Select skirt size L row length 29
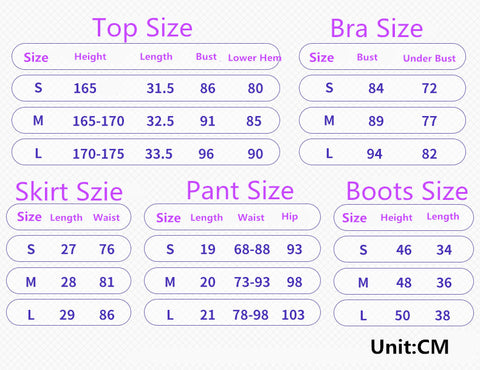Screen dimensions: 480x370 point(67,315)
